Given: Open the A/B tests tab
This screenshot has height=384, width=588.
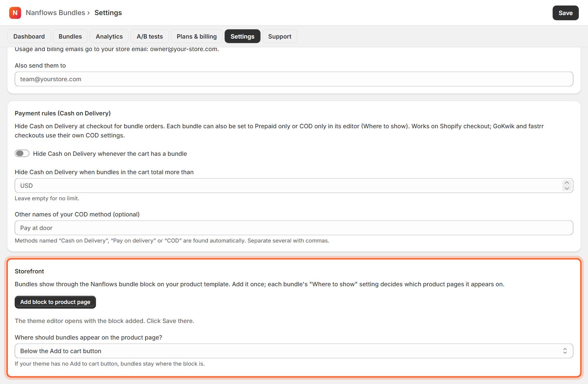Looking at the screenshot, I should (x=150, y=36).
